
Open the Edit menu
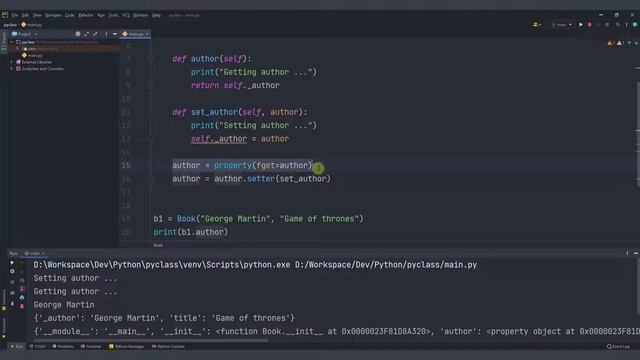click(25, 15)
